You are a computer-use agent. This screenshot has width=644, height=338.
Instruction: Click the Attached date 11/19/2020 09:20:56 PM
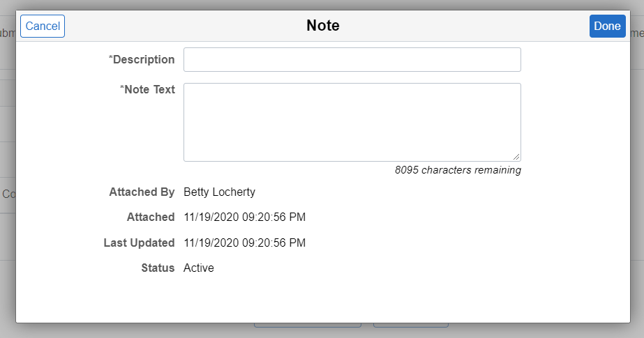coord(244,217)
